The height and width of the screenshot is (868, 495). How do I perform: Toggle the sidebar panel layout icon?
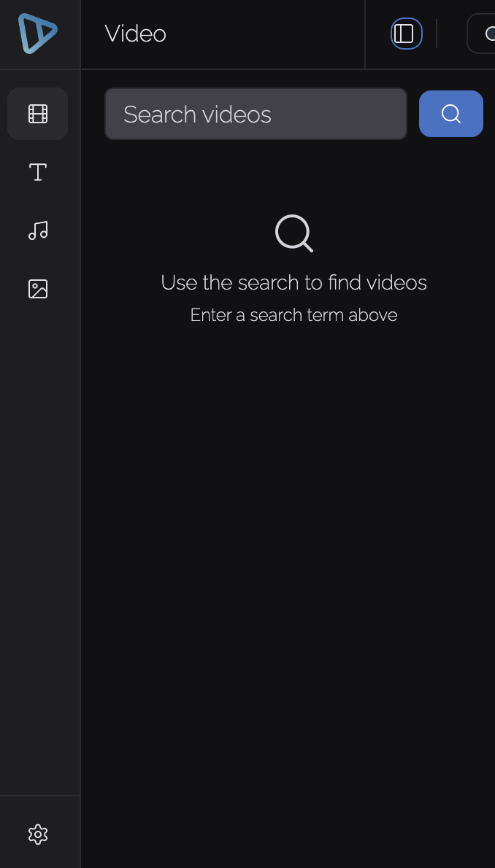pyautogui.click(x=407, y=34)
